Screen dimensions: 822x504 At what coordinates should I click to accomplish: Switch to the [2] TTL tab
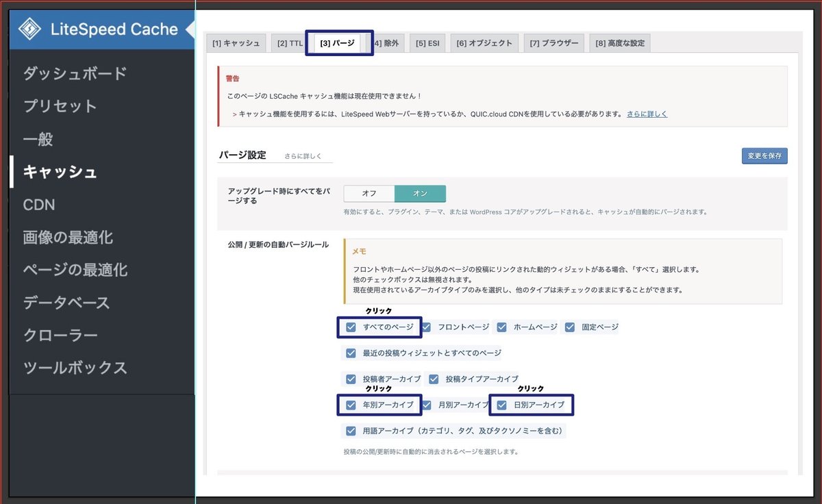(x=290, y=43)
